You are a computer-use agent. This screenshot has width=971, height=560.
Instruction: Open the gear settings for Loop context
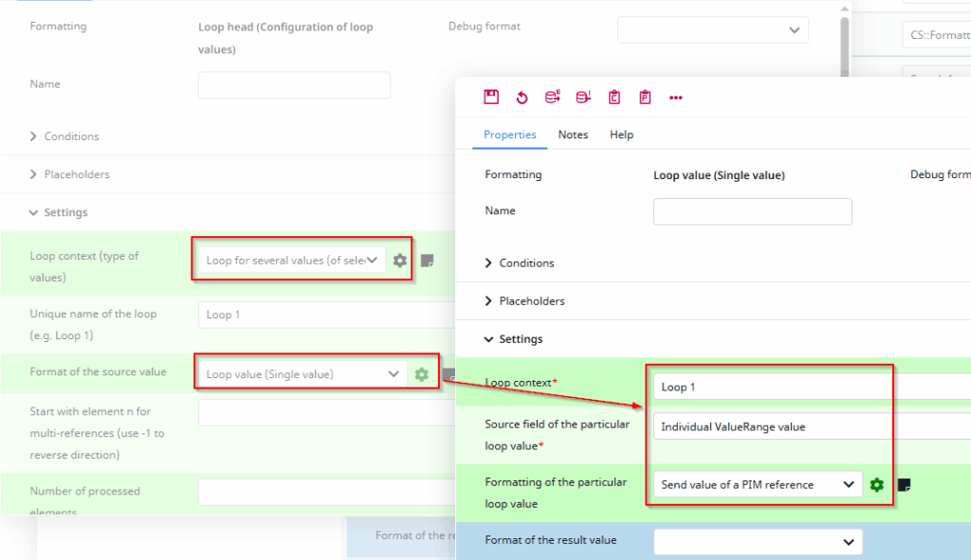pos(399,260)
